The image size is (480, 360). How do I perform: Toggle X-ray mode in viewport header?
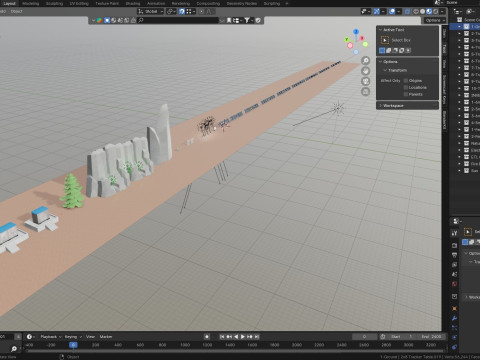pyautogui.click(x=407, y=11)
